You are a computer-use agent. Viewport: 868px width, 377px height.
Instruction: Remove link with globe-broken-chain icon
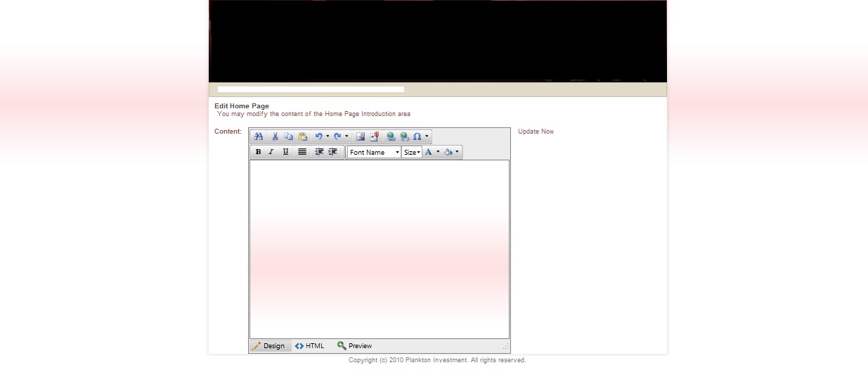[x=404, y=136]
